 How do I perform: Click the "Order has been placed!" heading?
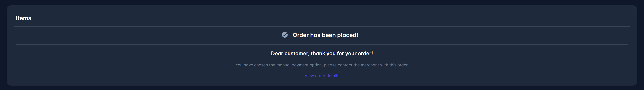tap(325, 35)
